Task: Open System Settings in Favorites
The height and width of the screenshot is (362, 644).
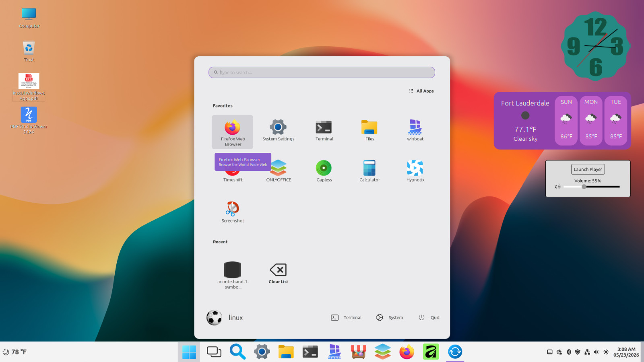Action: [x=278, y=130]
